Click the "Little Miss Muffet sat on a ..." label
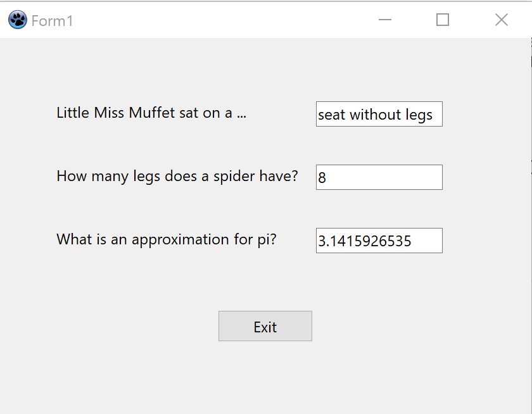This screenshot has height=414, width=532. pos(151,113)
